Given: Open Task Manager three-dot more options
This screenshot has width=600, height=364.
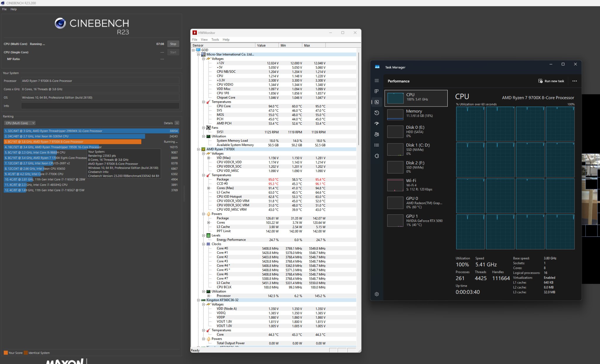Looking at the screenshot, I should pyautogui.click(x=575, y=81).
